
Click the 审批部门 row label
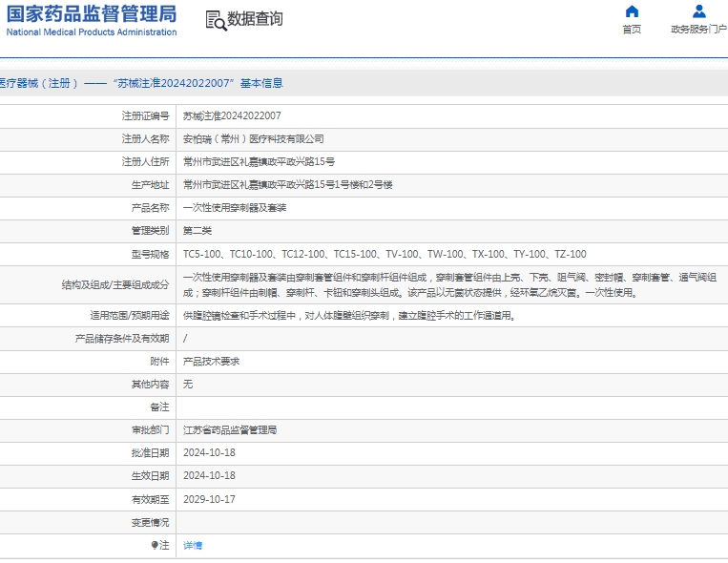point(150,430)
